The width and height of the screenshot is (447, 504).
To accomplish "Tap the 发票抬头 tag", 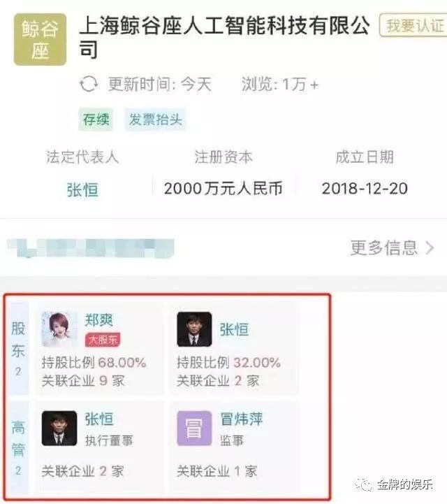I will (156, 120).
